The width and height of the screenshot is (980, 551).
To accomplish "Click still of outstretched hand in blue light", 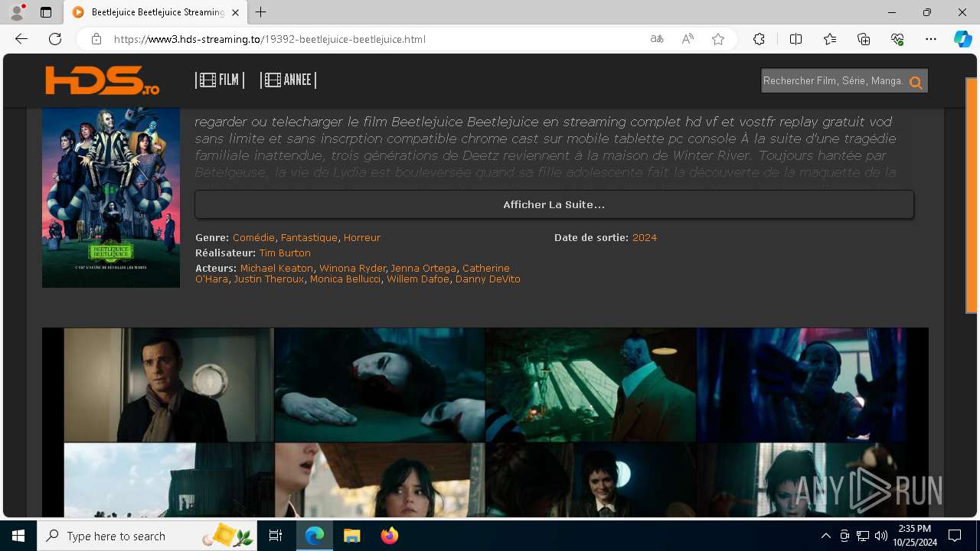I will pos(802,385).
